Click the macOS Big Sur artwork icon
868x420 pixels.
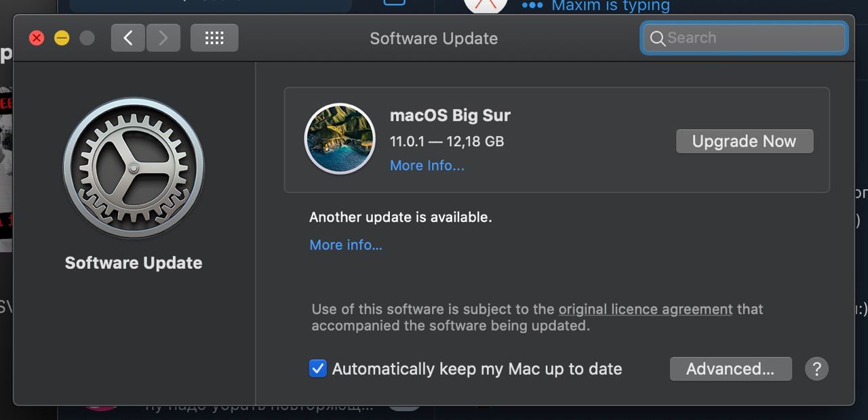coord(340,139)
